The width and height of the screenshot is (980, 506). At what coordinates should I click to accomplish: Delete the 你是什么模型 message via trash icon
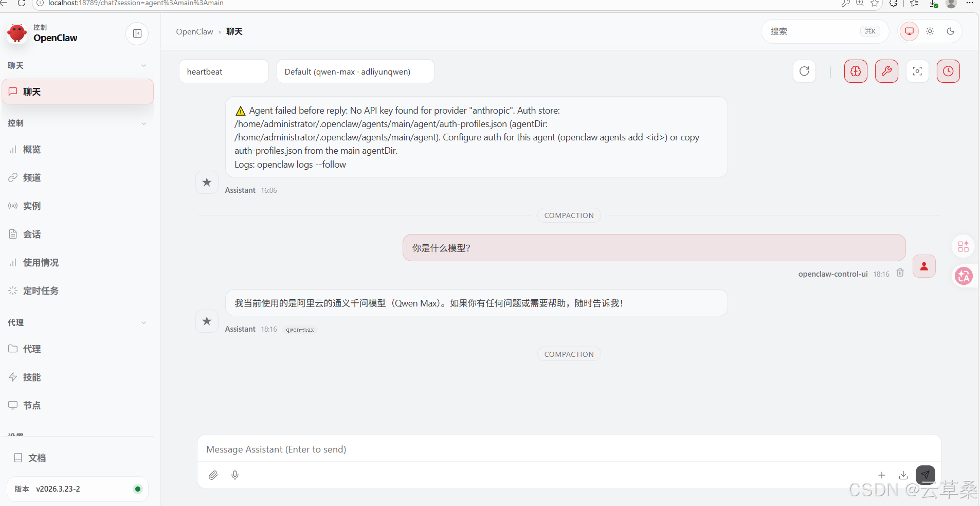point(900,273)
